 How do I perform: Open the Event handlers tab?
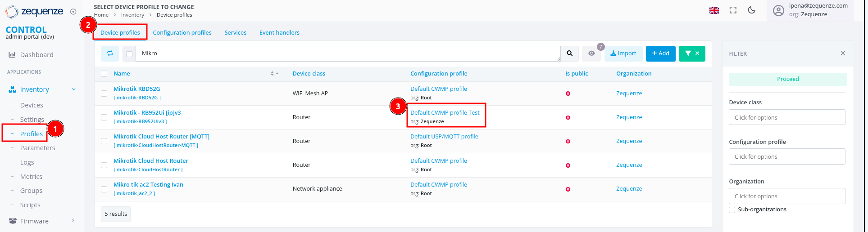279,33
